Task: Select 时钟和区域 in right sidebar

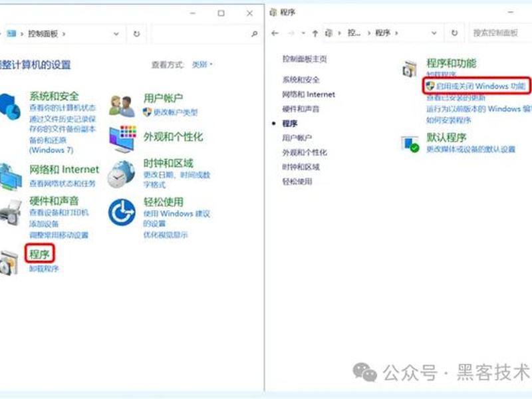Action: click(301, 167)
